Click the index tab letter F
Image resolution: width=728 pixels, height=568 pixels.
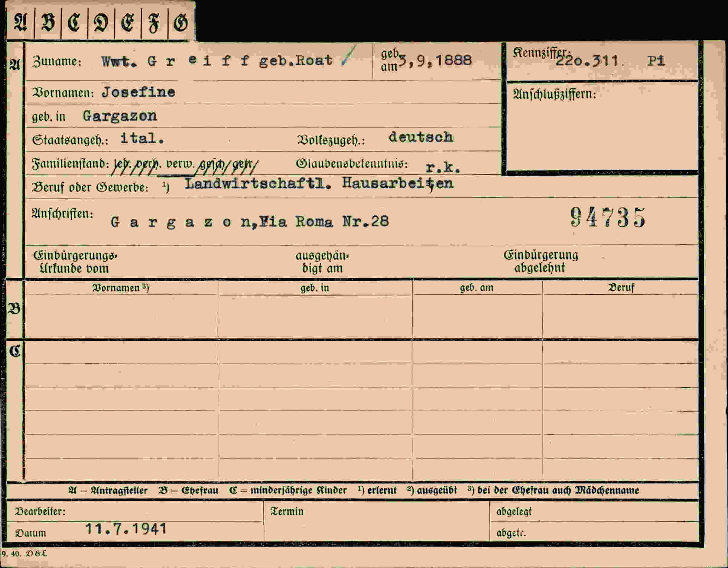[x=154, y=24]
